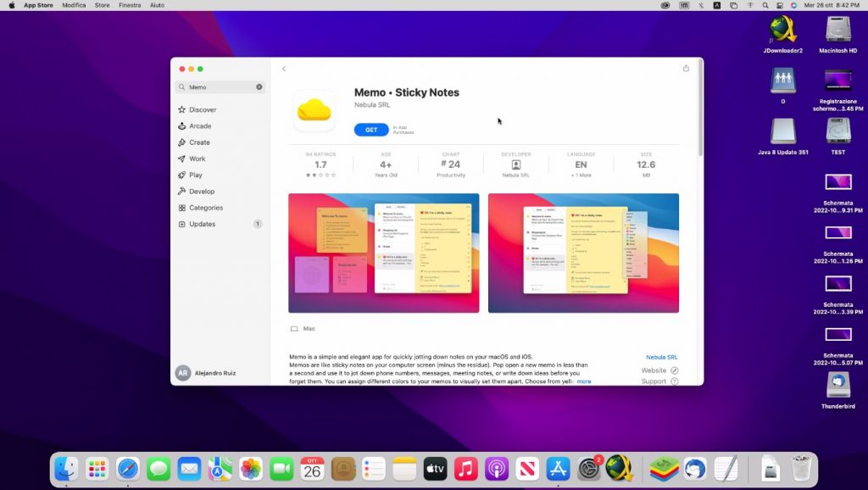Go back using the back chevron
Image resolution: width=868 pixels, height=490 pixels.
[284, 69]
